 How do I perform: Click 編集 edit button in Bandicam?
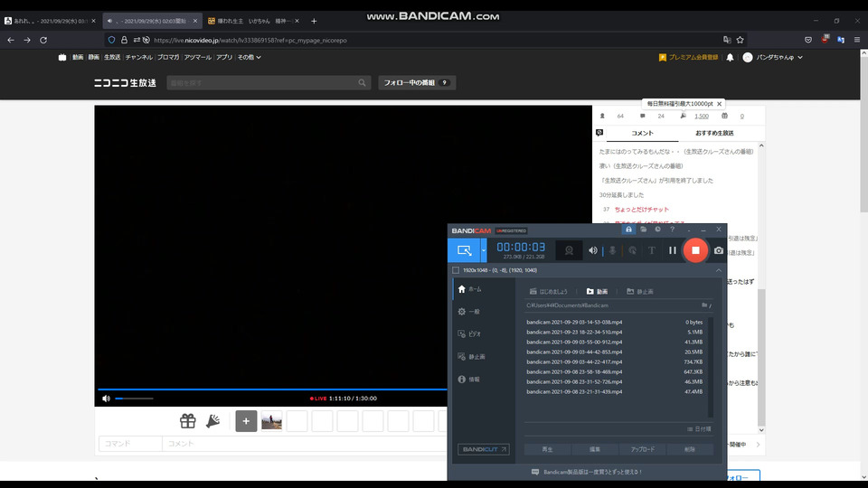pos(595,449)
